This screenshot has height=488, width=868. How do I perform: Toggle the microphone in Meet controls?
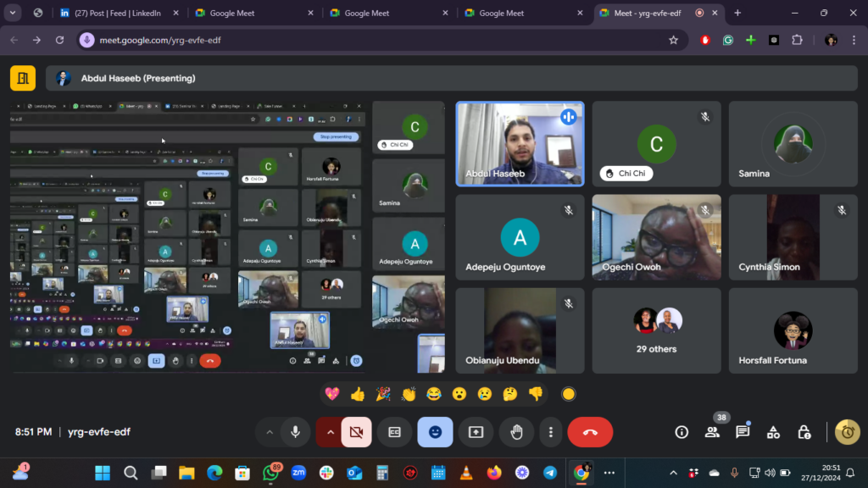pos(295,432)
